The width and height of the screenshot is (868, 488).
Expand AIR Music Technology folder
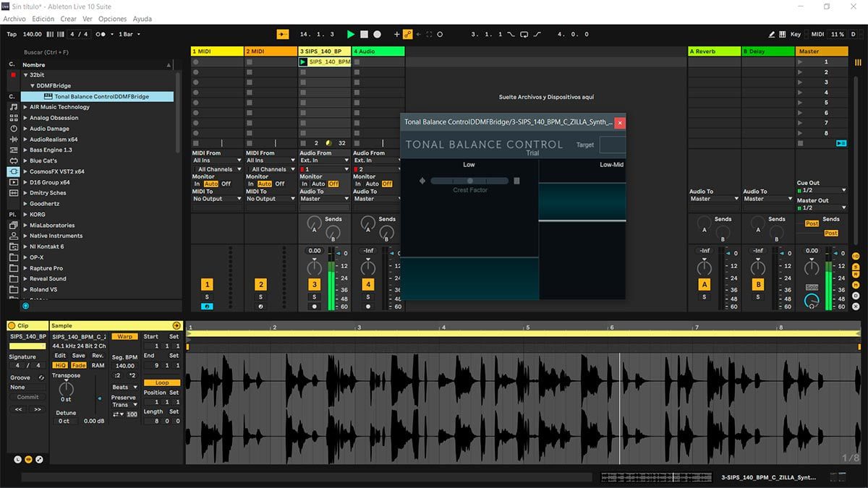tap(25, 107)
